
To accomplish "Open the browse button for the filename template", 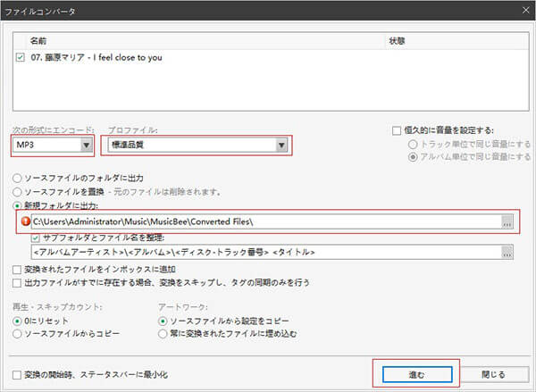I will (507, 252).
